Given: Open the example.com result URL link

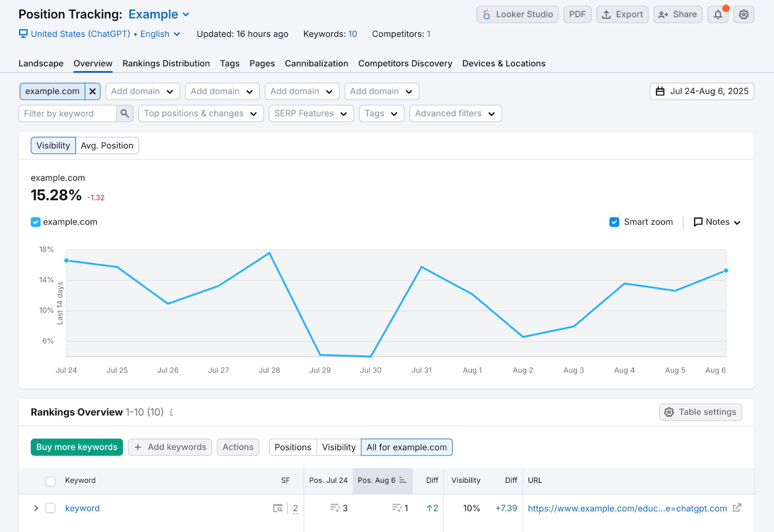Looking at the screenshot, I should 626,508.
